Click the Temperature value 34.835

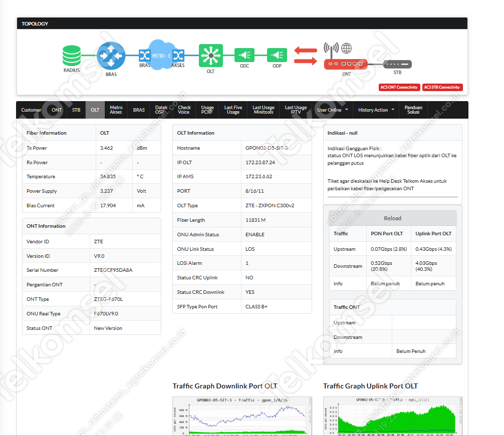coord(108,177)
